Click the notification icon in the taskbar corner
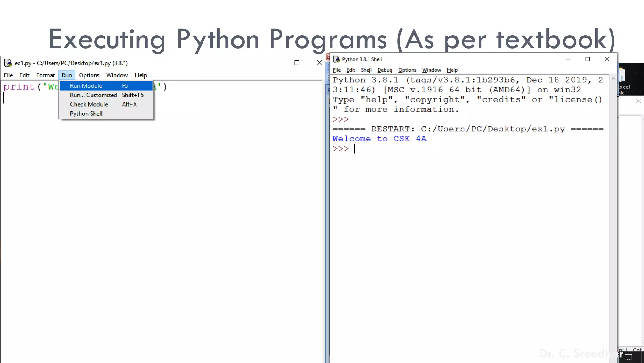The width and height of the screenshot is (644, 363). click(628, 357)
